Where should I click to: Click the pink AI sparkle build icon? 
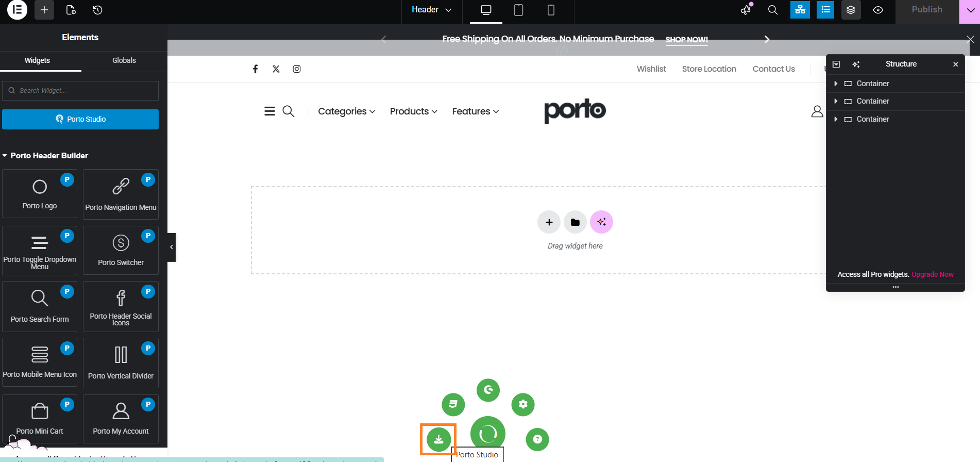(601, 222)
